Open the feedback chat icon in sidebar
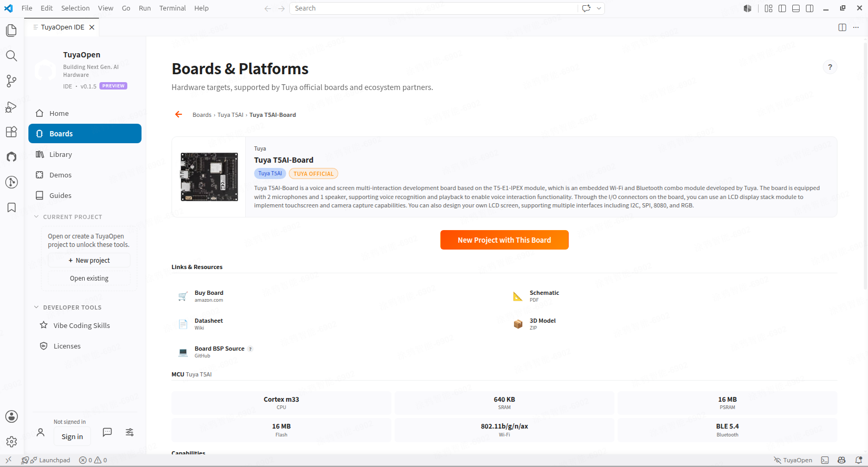Screen dimensions: 868x467 click(107, 432)
